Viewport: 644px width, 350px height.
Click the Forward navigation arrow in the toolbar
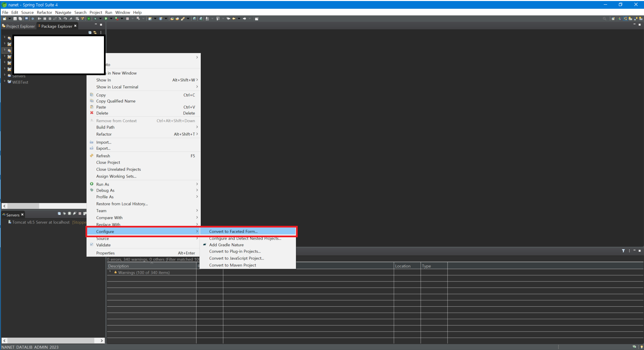[244, 19]
